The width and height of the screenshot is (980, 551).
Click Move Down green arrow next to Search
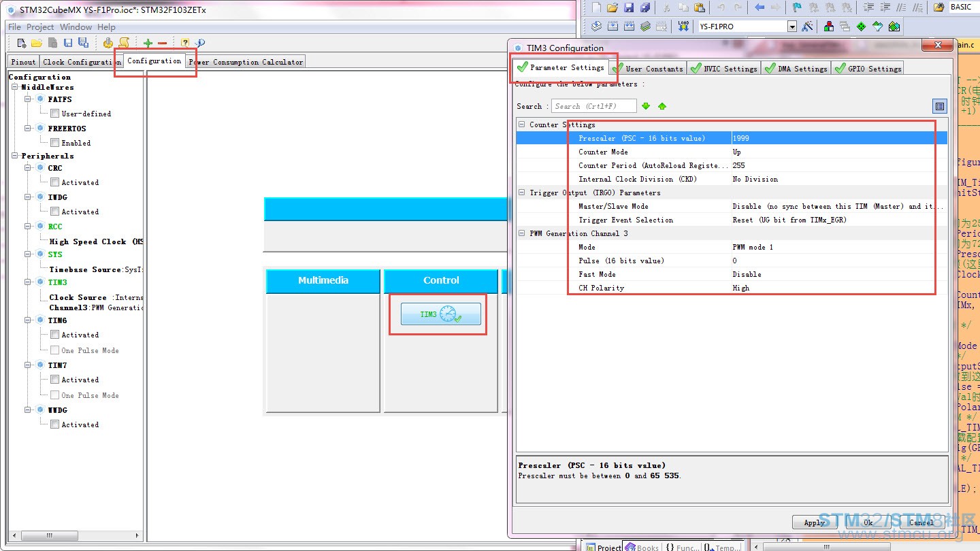[x=646, y=106]
